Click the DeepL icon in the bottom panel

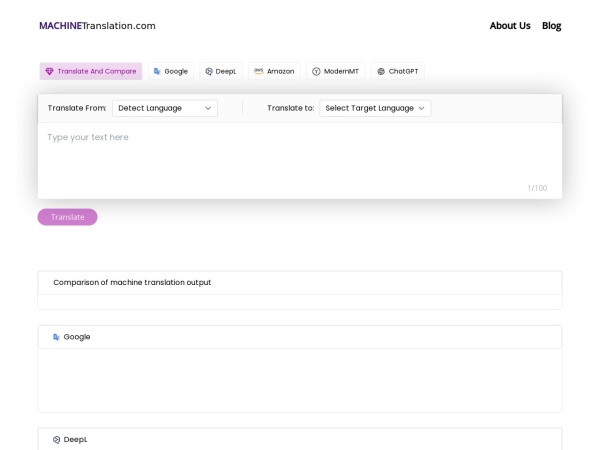pos(56,439)
